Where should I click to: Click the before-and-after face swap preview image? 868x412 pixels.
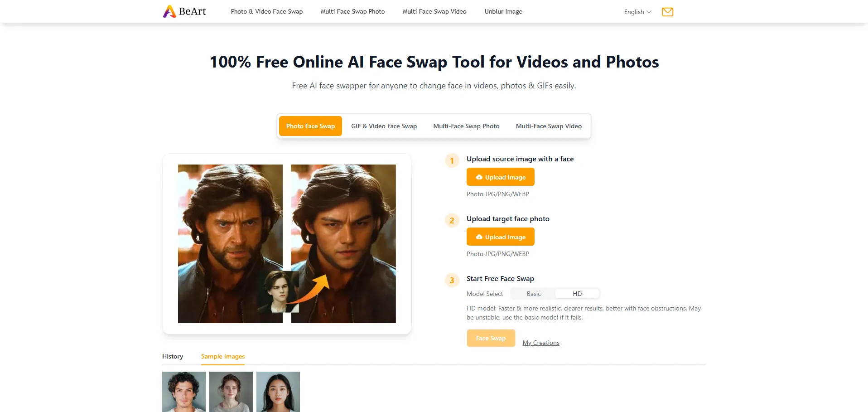point(287,244)
